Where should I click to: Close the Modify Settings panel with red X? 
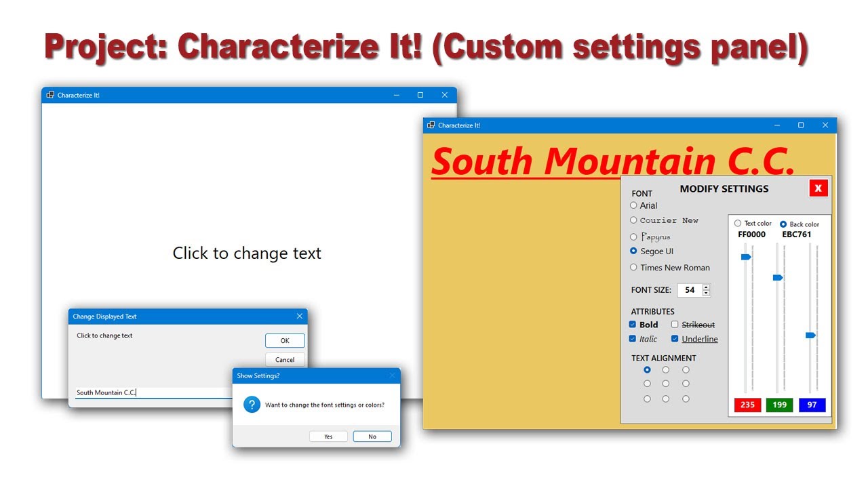[x=818, y=188]
